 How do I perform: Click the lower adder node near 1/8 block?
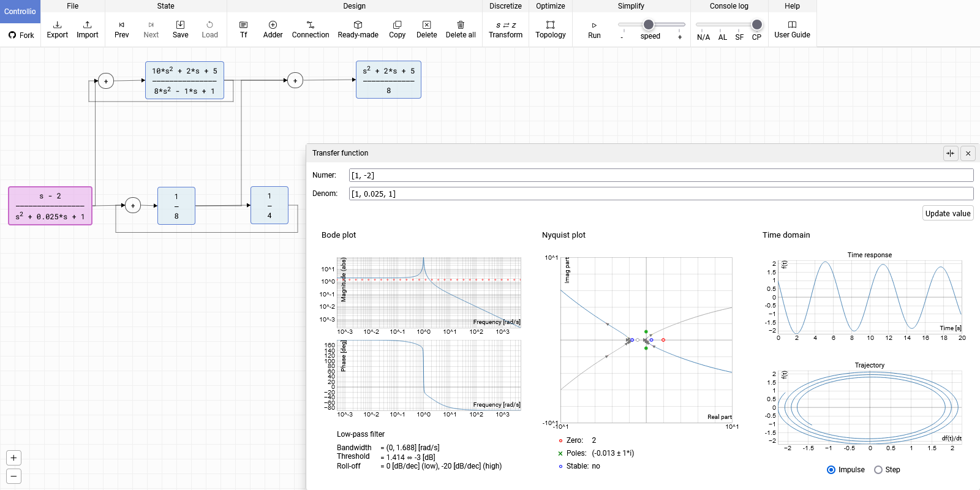click(133, 206)
